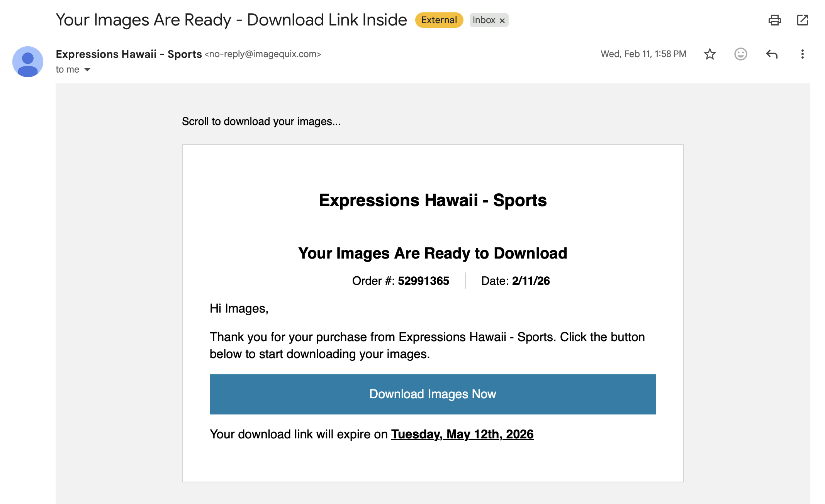
Task: Click the Expressions Hawaii - Sports email heading
Action: point(433,200)
